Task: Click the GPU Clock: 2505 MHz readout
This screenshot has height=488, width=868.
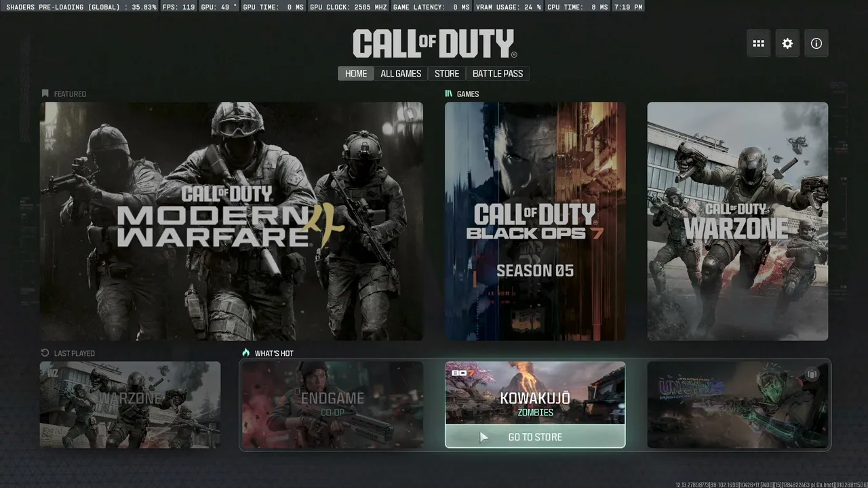Action: click(347, 7)
